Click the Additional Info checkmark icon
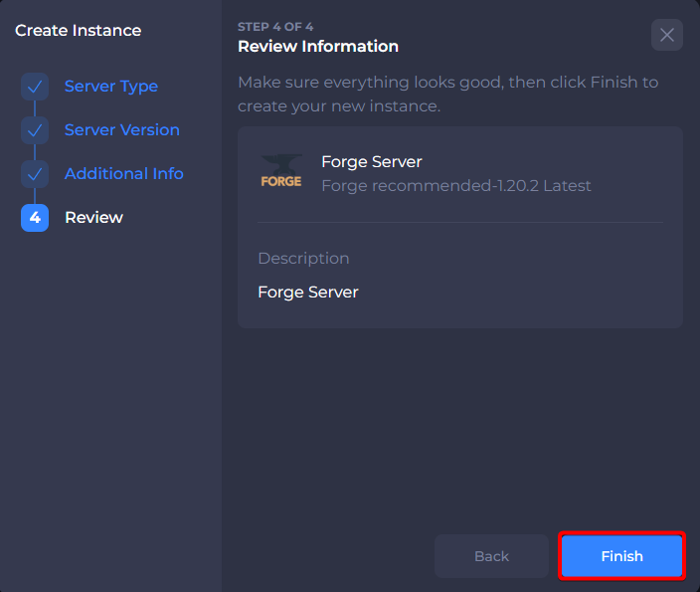The height and width of the screenshot is (592, 700). pyautogui.click(x=35, y=174)
